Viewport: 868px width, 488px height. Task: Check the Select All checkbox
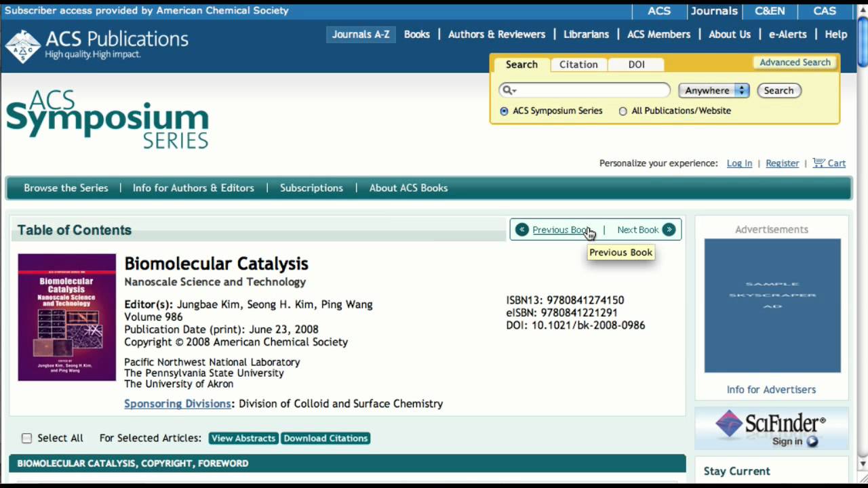coord(26,439)
